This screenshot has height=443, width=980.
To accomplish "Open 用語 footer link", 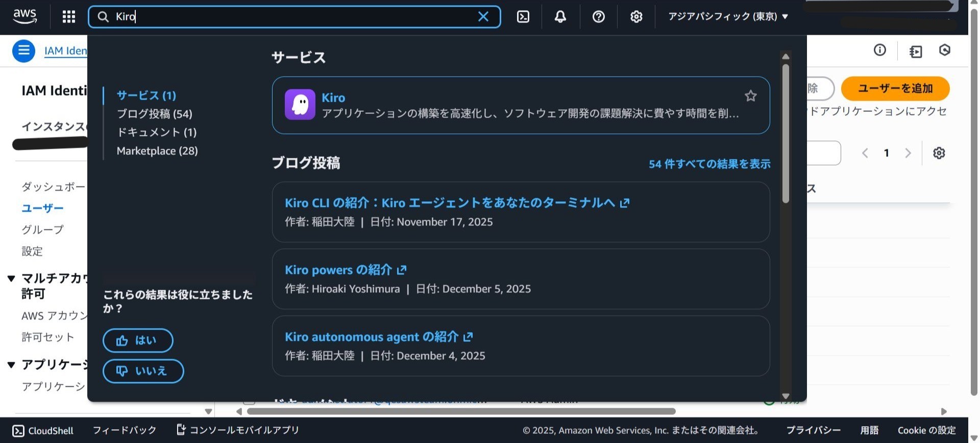I will click(x=869, y=430).
